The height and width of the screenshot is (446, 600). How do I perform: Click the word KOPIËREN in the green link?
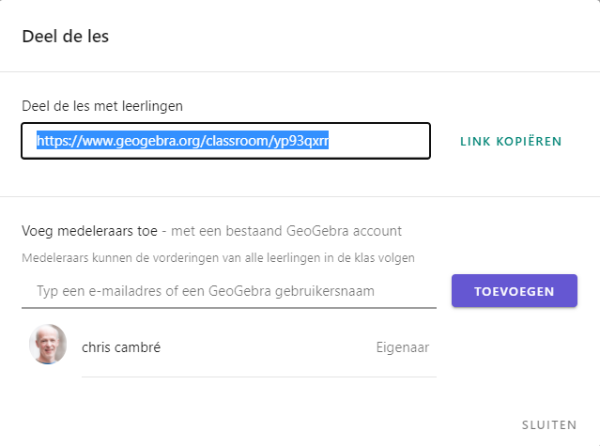pyautogui.click(x=529, y=142)
